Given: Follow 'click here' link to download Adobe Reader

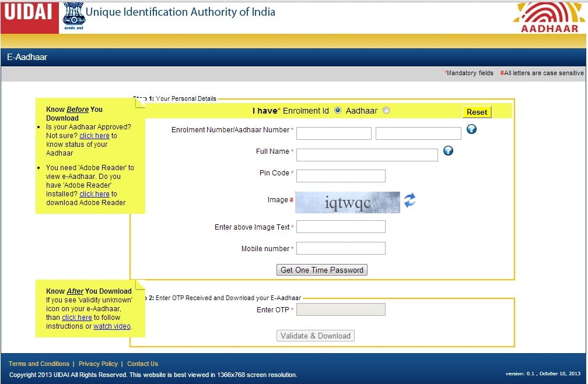Looking at the screenshot, I should pyautogui.click(x=94, y=194).
